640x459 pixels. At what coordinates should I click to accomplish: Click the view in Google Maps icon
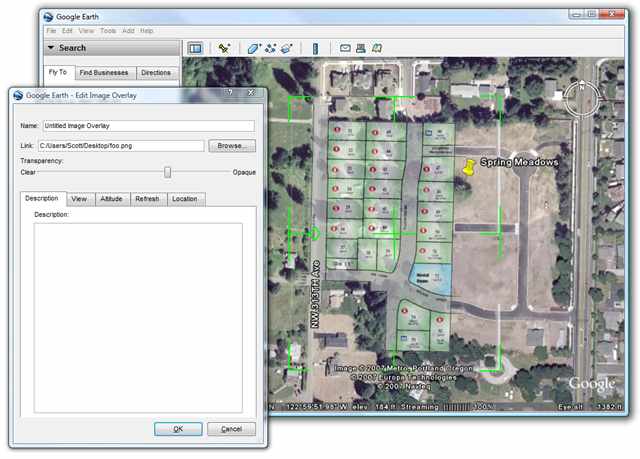click(377, 48)
